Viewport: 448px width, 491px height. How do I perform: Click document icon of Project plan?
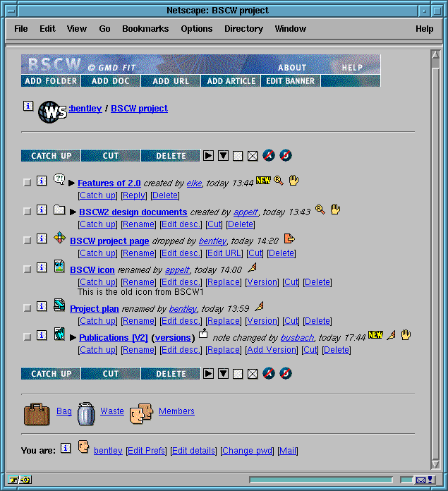point(59,305)
